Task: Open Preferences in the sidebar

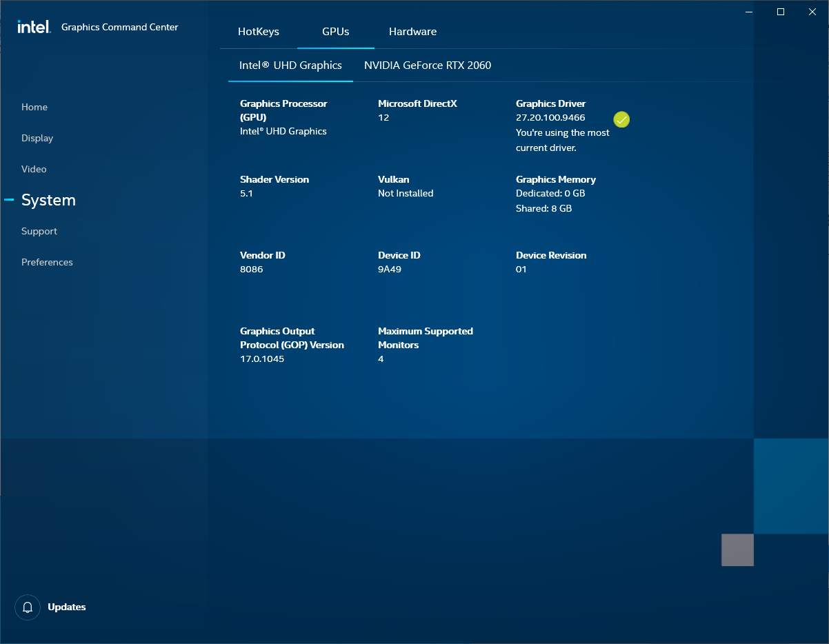Action: 47,262
